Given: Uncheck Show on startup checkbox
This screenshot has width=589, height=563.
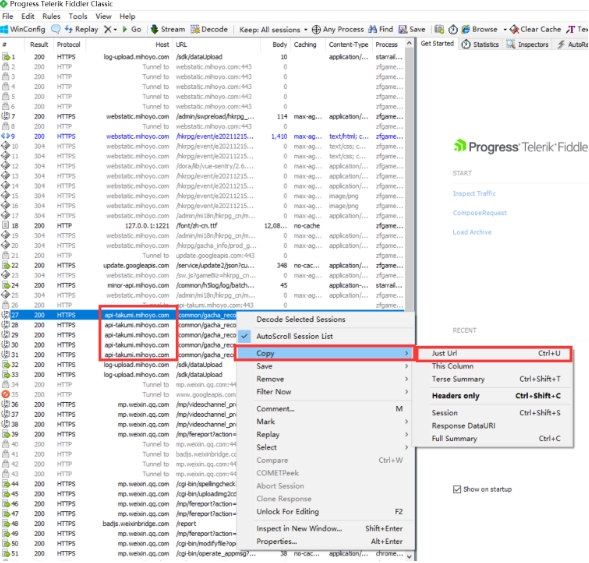Looking at the screenshot, I should (457, 489).
